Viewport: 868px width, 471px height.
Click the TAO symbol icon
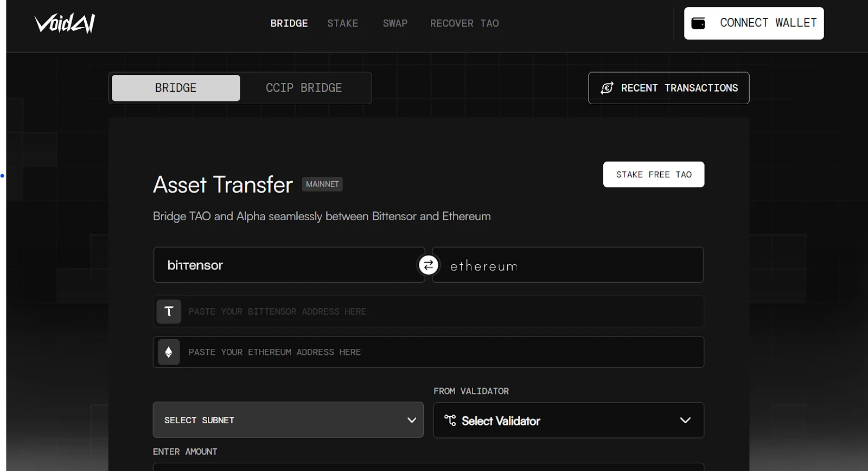click(x=169, y=311)
